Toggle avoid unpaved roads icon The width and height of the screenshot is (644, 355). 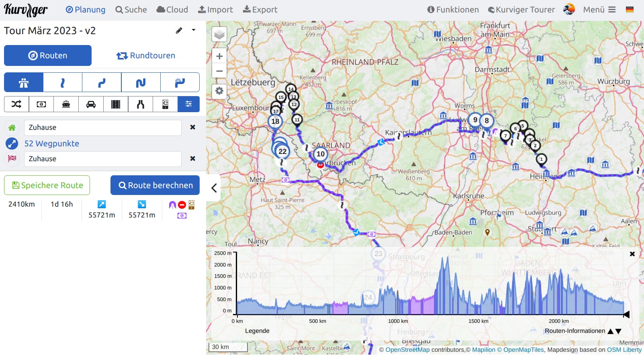pyautogui.click(x=165, y=104)
